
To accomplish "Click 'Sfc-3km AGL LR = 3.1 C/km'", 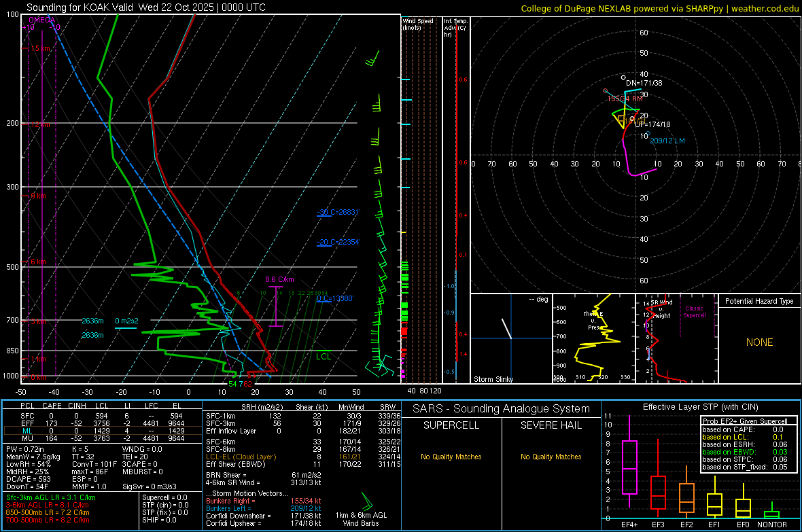I will (x=51, y=498).
